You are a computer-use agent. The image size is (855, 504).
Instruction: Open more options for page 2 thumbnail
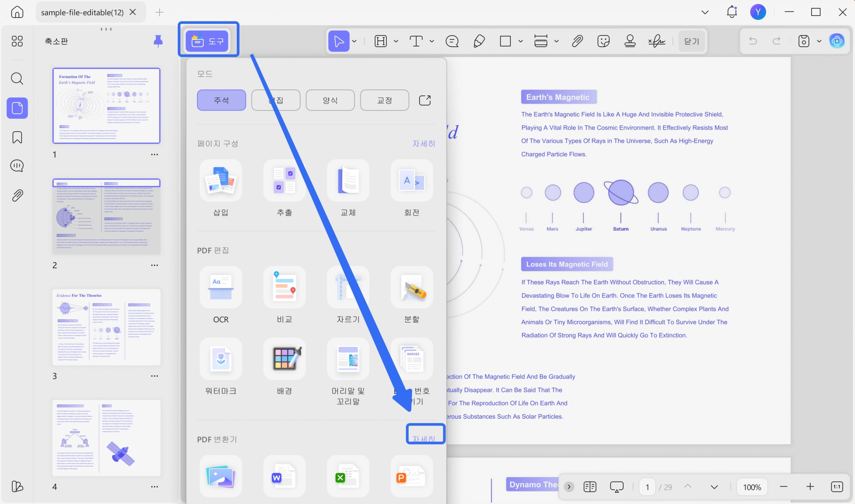(x=155, y=265)
